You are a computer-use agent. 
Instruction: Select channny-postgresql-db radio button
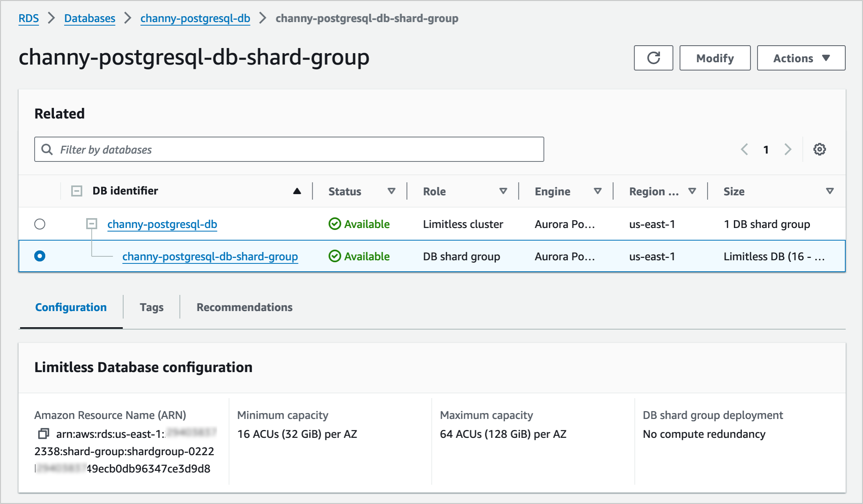click(40, 224)
